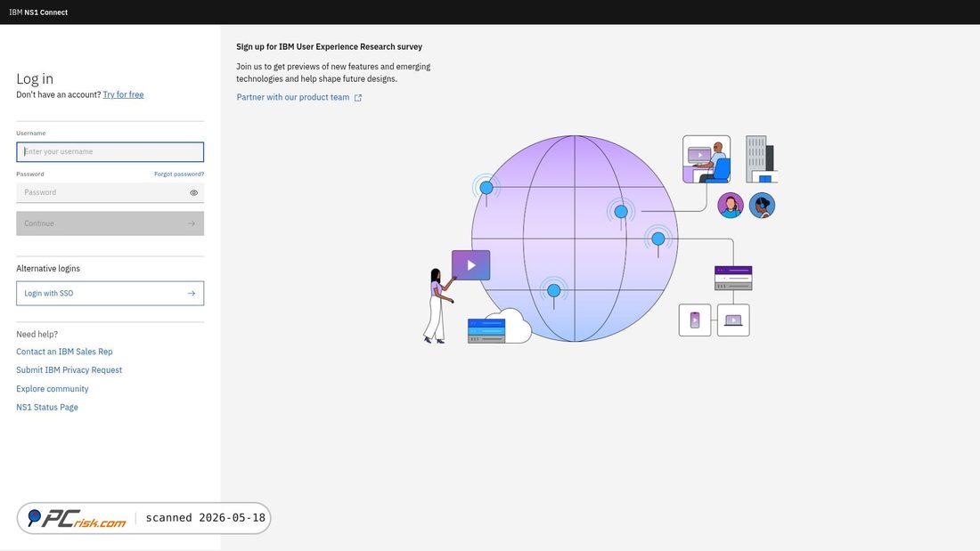Image resolution: width=980 pixels, height=551 pixels.
Task: Click the Password input field
Action: click(110, 192)
